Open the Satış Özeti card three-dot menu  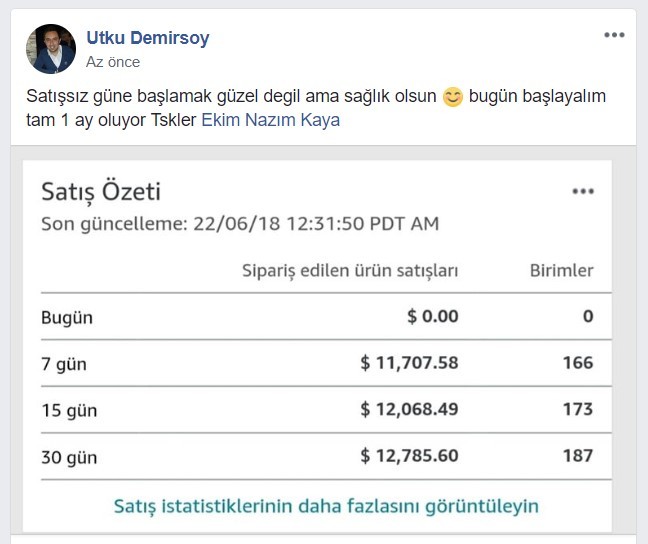click(583, 191)
